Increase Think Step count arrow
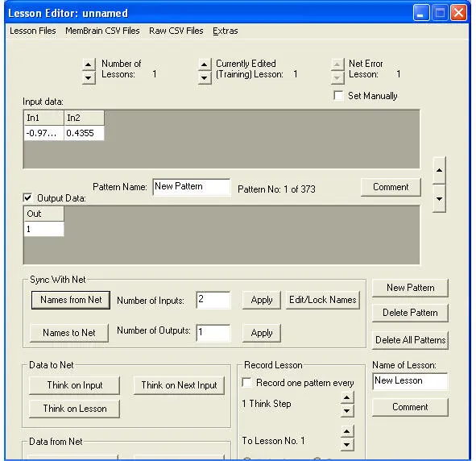This screenshot has width=476, height=461. (x=347, y=397)
